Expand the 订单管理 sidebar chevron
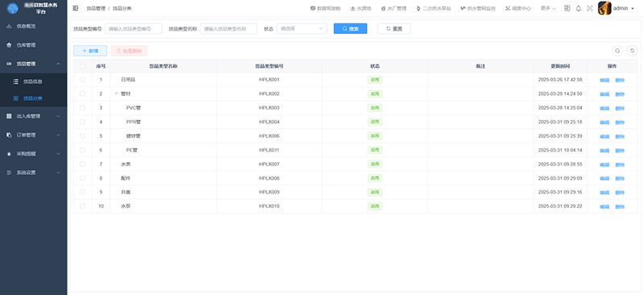 (58, 135)
